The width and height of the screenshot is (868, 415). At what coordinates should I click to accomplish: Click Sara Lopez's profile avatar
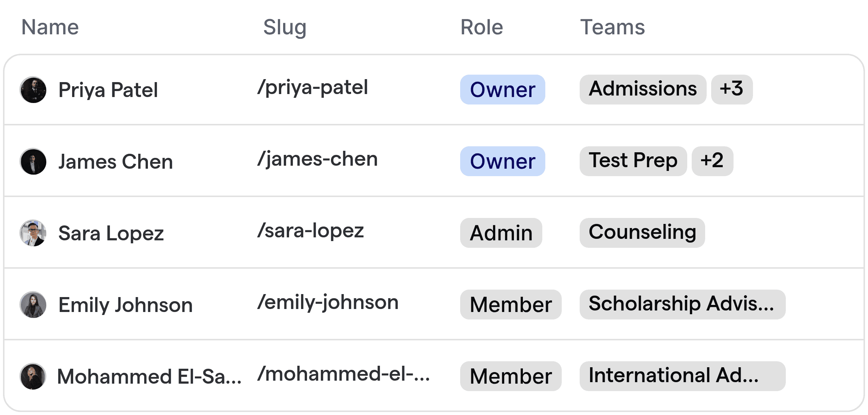33,233
